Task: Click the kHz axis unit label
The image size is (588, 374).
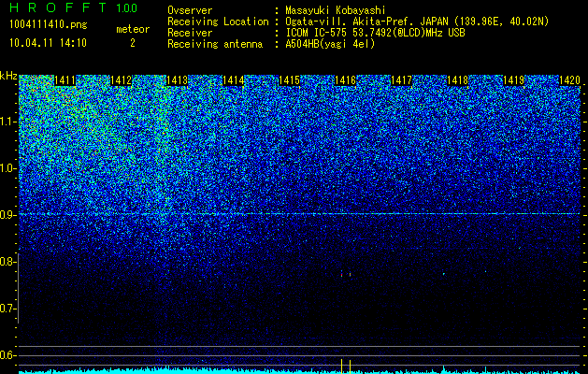Action: coord(8,76)
